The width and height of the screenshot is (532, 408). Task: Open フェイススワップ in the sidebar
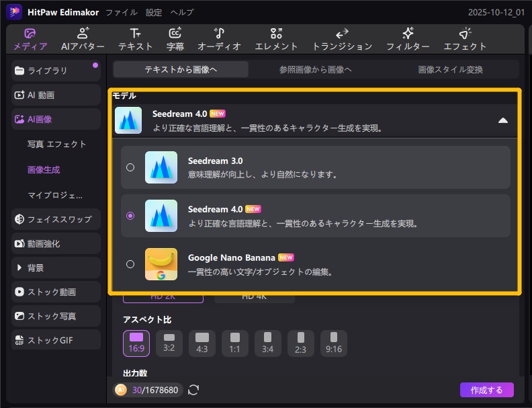(56, 219)
